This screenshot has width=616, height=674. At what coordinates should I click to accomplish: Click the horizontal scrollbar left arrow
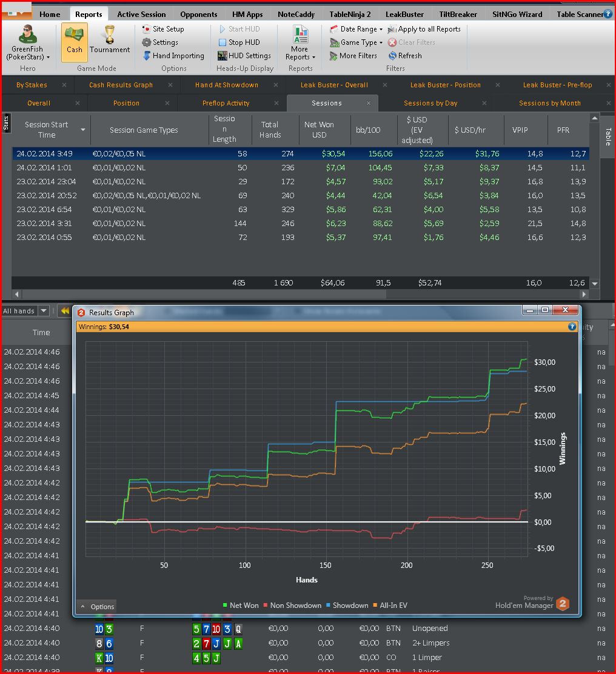pos(17,295)
